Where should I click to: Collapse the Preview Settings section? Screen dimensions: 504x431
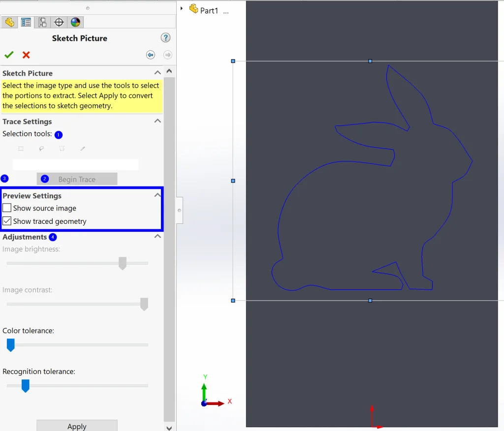[157, 195]
